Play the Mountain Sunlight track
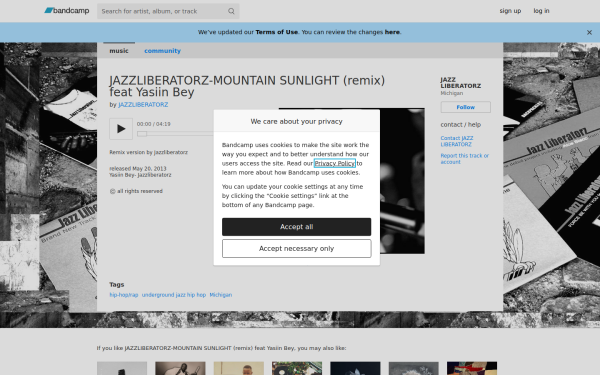The height and width of the screenshot is (375, 600). (x=121, y=129)
